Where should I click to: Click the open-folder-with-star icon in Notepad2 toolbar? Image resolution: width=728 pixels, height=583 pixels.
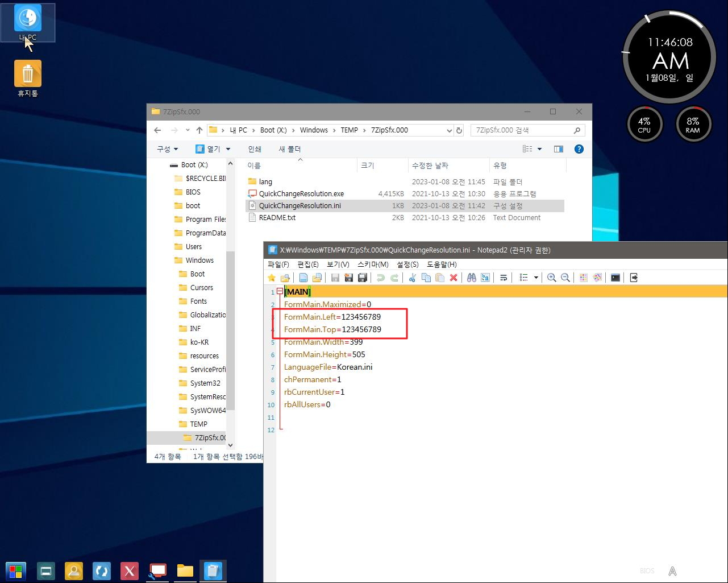tap(285, 278)
